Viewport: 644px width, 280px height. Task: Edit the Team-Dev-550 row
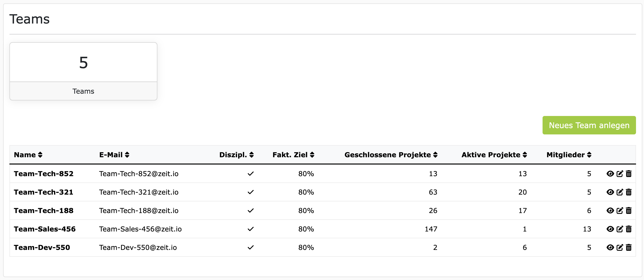point(620,247)
